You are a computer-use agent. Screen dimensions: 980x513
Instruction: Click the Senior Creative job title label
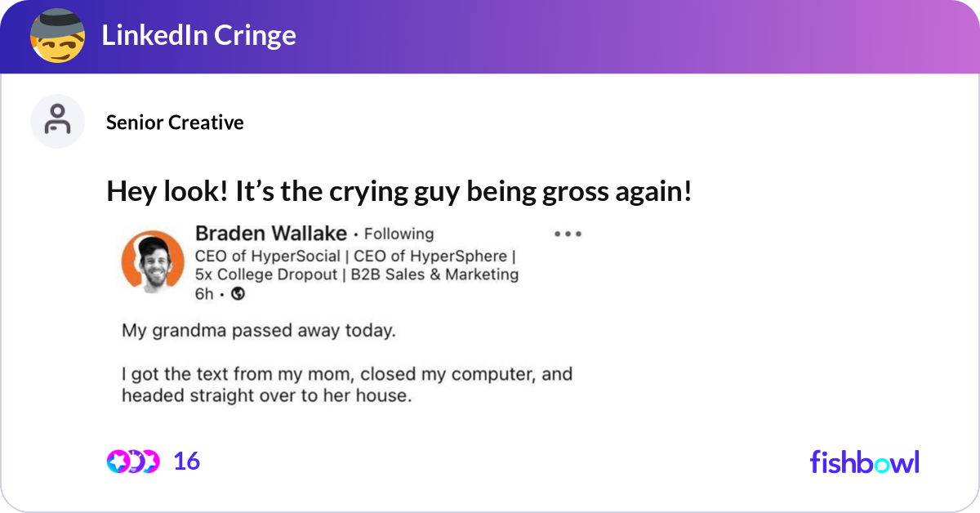click(x=175, y=123)
